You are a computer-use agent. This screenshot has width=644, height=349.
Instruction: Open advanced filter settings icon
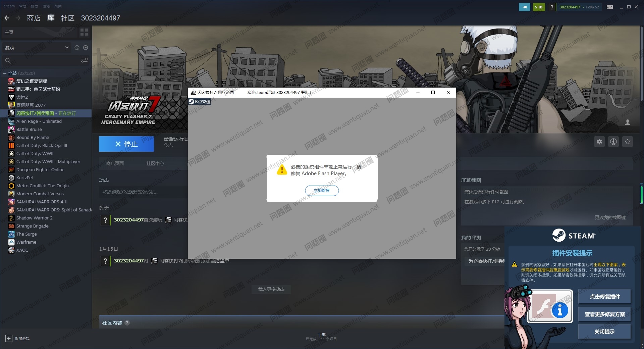pos(84,60)
